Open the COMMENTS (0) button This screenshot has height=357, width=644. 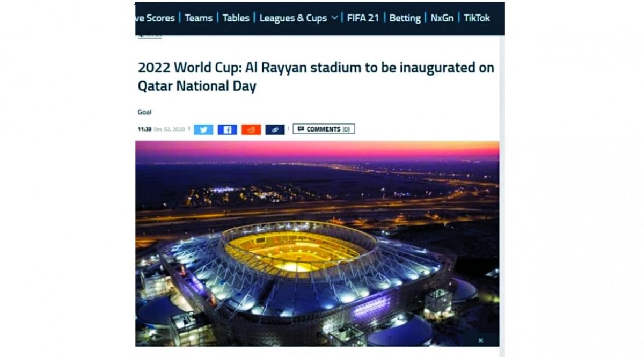click(x=324, y=129)
